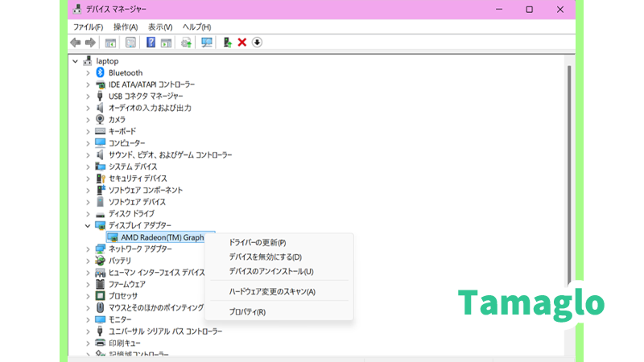Select the AMD Radeon(TM) Graphics device
Viewport: 644px width, 362px height.
[161, 237]
